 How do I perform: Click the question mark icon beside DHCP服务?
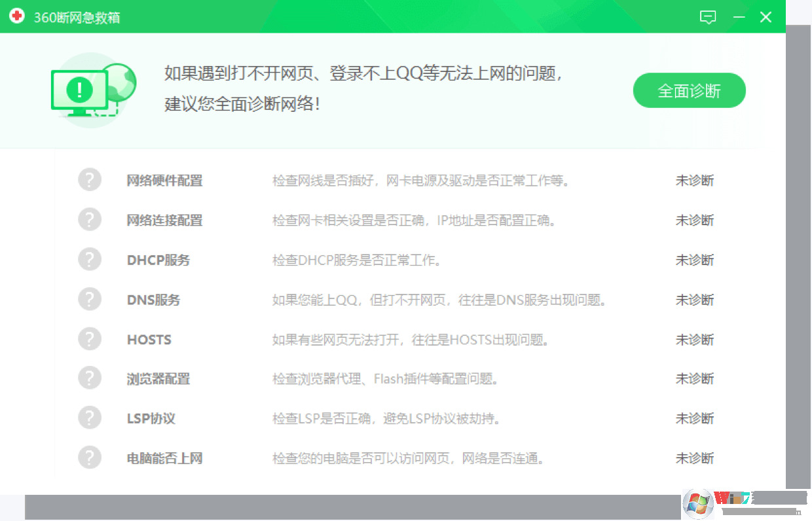[90, 259]
